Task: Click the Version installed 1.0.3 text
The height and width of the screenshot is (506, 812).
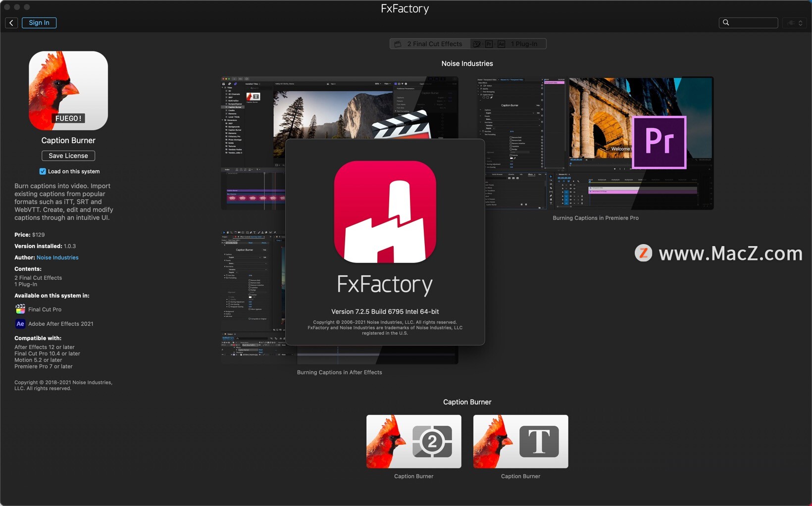Action: [x=45, y=246]
